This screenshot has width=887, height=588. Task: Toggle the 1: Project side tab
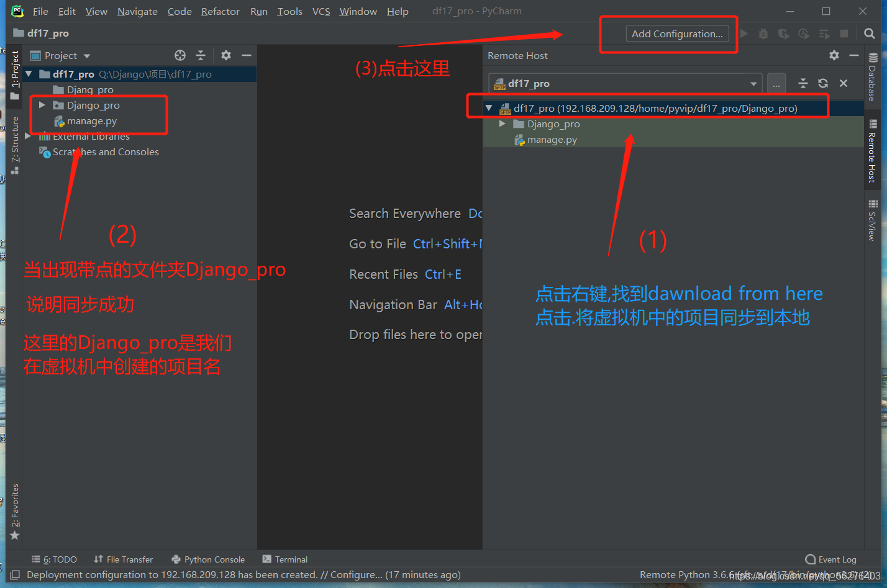(15, 75)
